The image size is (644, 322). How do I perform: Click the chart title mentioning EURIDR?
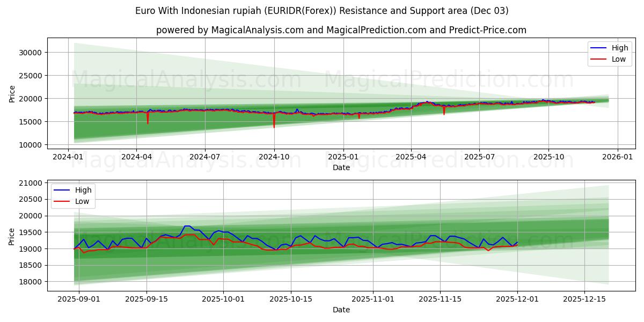click(x=322, y=9)
